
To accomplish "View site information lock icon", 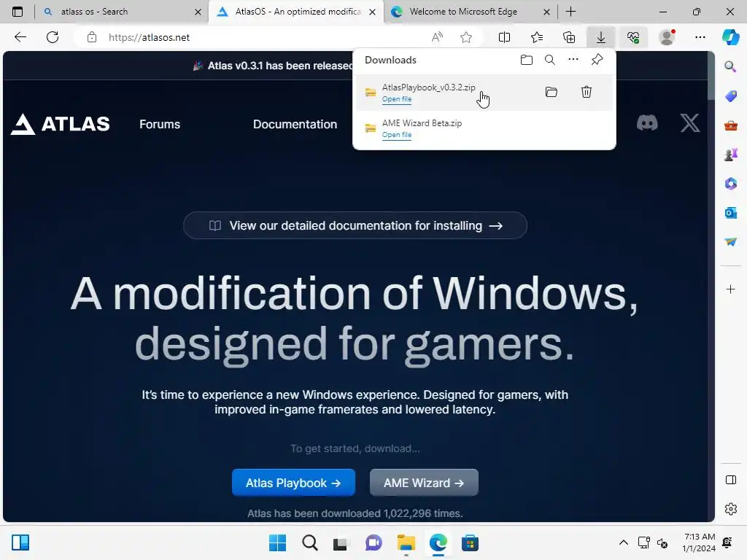I will tap(91, 37).
